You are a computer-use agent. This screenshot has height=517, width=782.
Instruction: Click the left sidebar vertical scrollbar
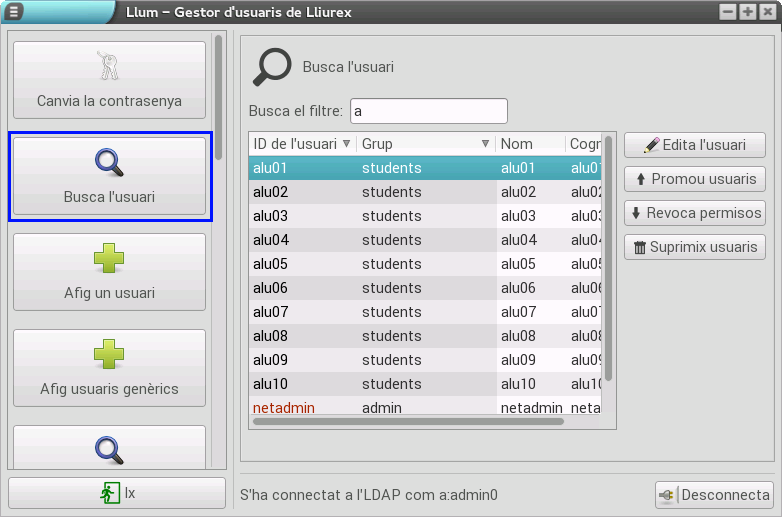(x=218, y=100)
